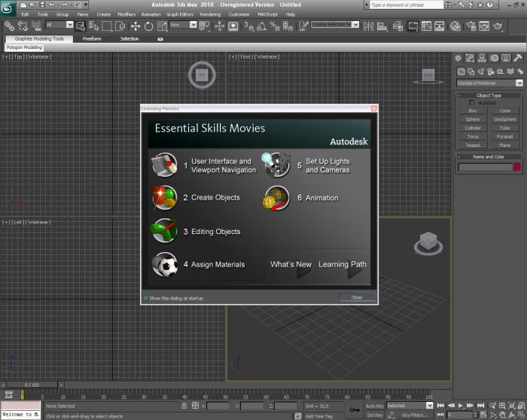
Task: Open Render Setup dialog icon
Action: coord(471,26)
